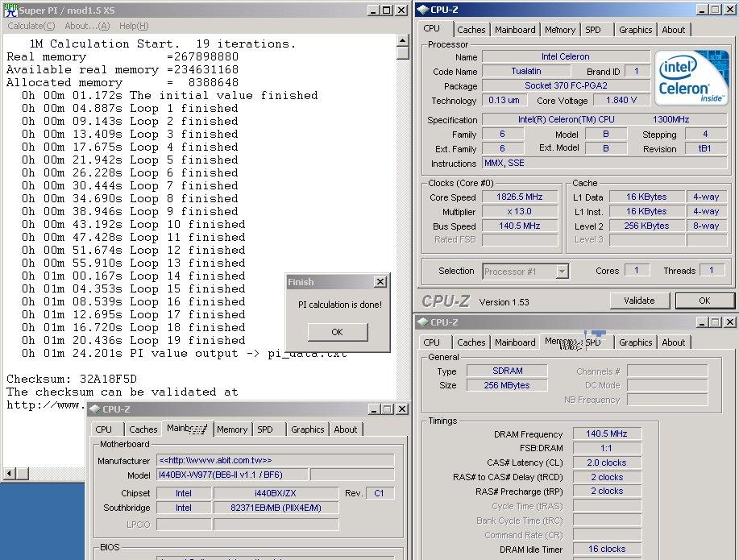Click the Core Voltage value 1.840 V
This screenshot has height=560, width=739.
621,101
